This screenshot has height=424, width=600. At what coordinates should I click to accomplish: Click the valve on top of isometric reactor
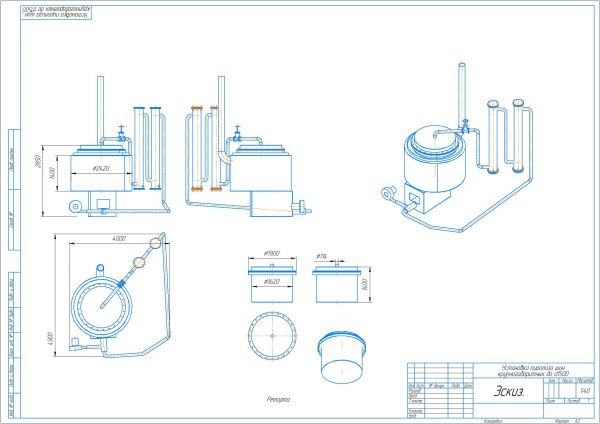464,127
